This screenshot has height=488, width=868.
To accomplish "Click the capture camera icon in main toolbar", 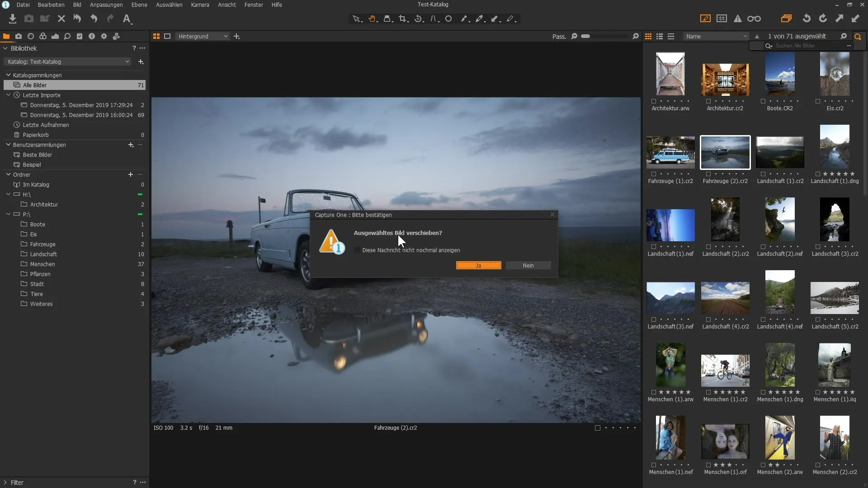I will [x=29, y=19].
